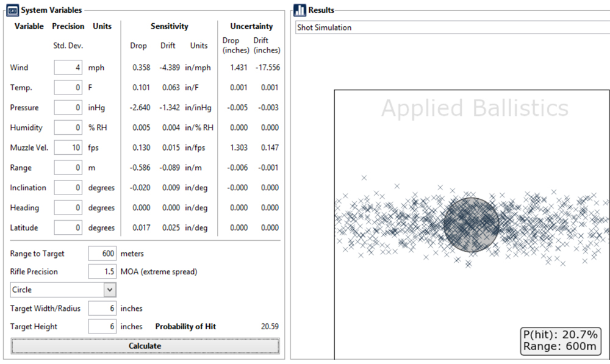Screen dimensions: 610x364
Task: Edit the Muzzle Vel. standard deviation field
Action: pos(68,148)
